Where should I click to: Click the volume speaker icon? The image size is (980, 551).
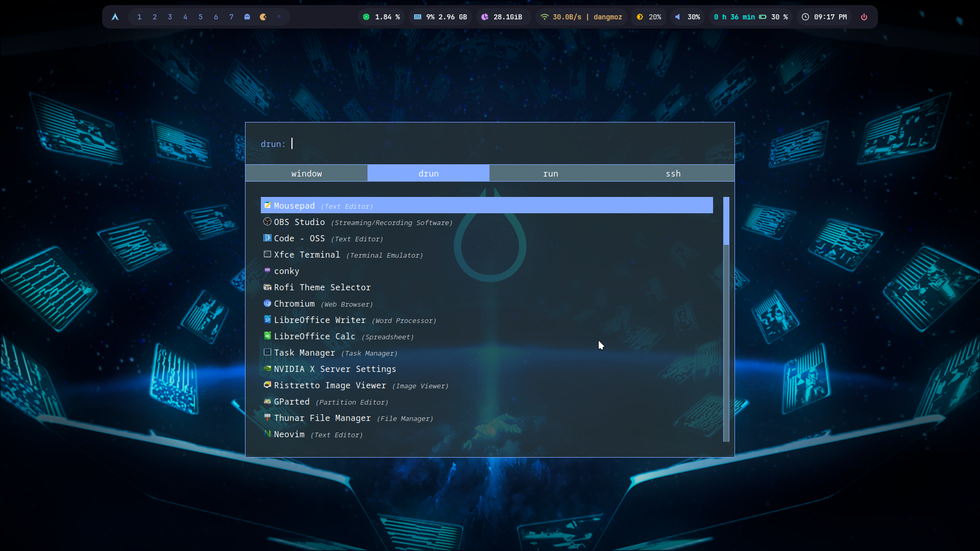click(678, 17)
